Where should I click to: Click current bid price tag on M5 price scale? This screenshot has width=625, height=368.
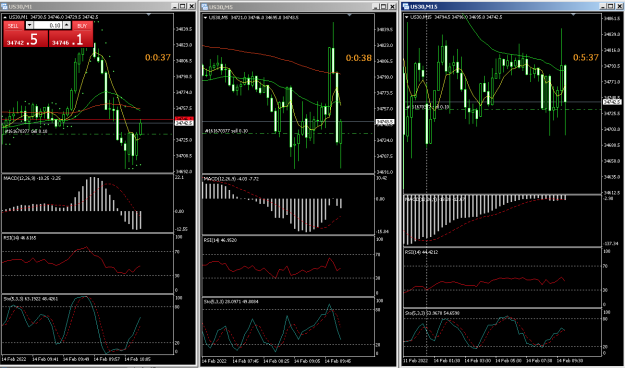385,122
